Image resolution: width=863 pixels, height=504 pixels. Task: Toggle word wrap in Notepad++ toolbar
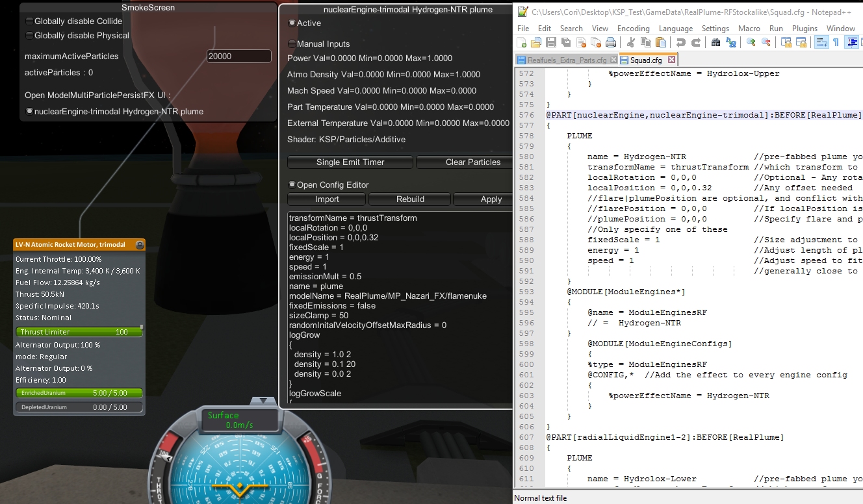pyautogui.click(x=821, y=42)
